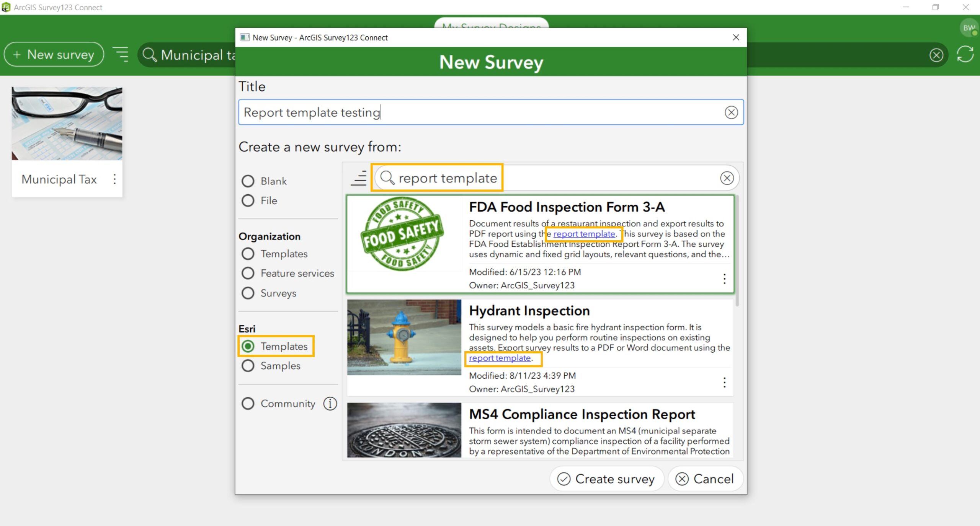
Task: Open Municipal Tax survey options menu
Action: tap(114, 179)
